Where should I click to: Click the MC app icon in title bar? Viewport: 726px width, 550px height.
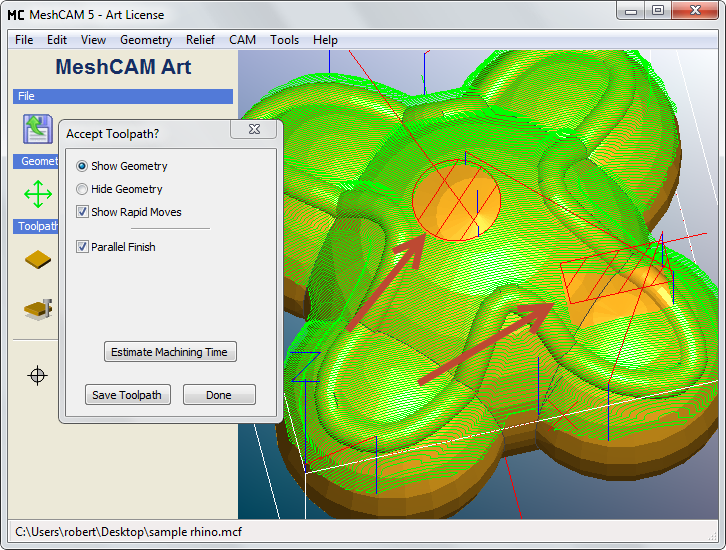[16, 15]
